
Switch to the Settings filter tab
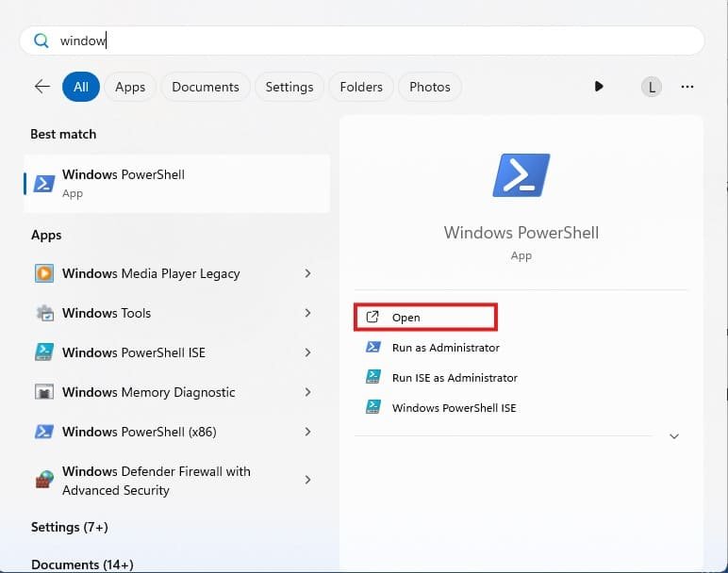(290, 87)
